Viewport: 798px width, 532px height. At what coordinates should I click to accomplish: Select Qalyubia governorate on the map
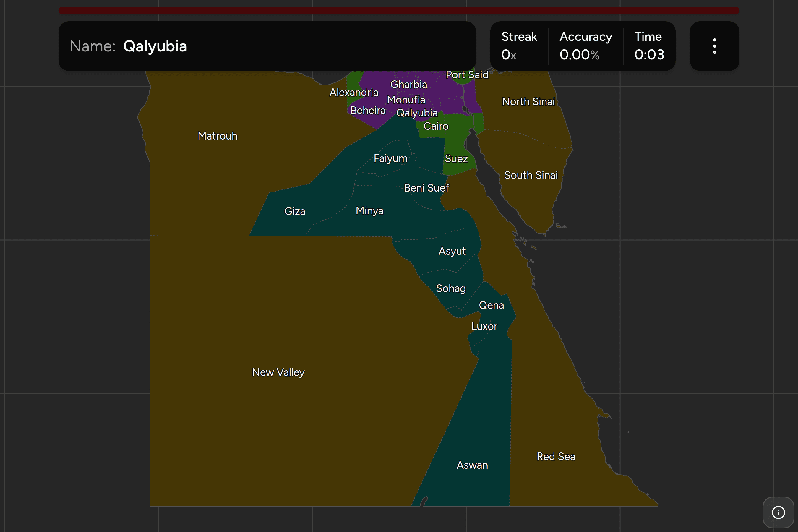417,113
